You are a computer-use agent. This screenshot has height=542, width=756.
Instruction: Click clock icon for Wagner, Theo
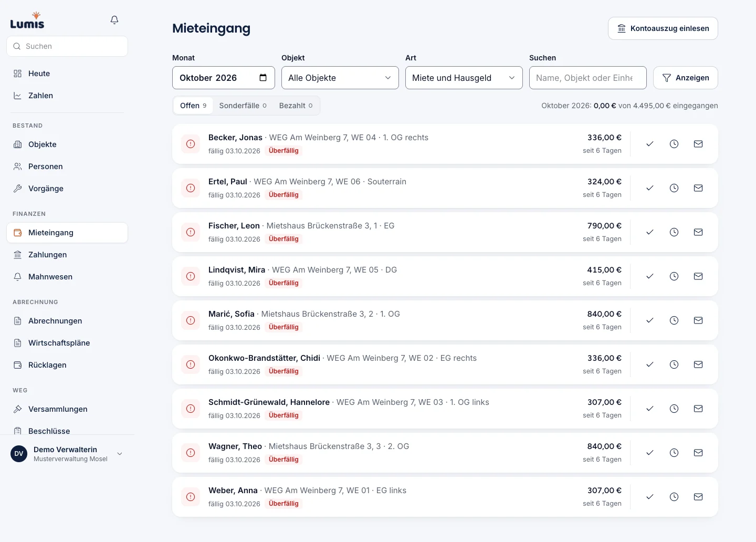[674, 453]
